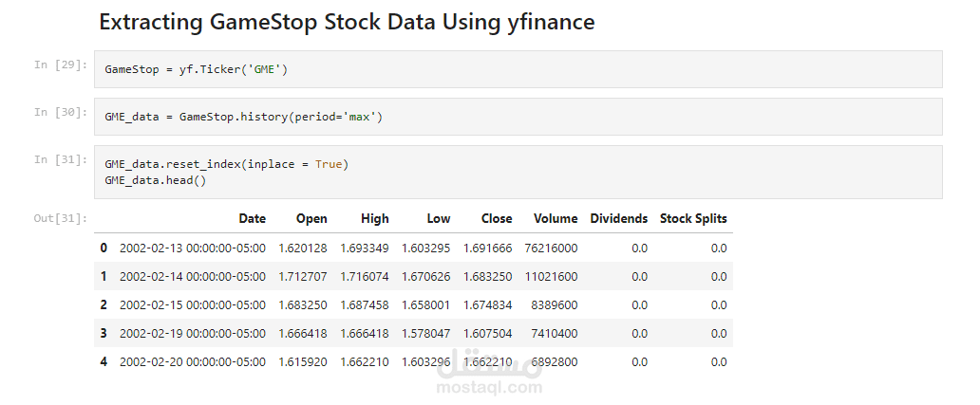Screen dimensions: 980x405
Task: Select the In [31] cell prompt
Action: pyautogui.click(x=61, y=159)
